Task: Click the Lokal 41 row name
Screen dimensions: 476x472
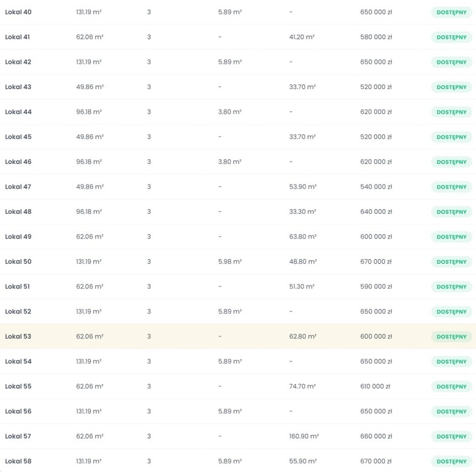Action: [x=18, y=37]
